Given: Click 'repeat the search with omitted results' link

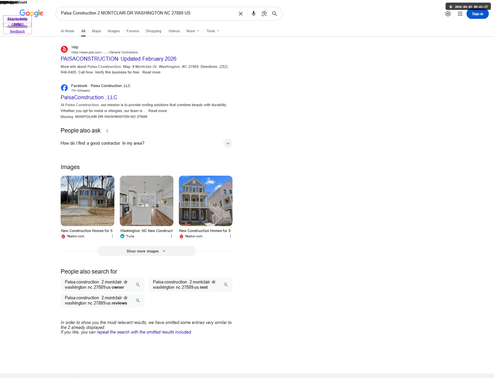Looking at the screenshot, I should click(x=144, y=332).
